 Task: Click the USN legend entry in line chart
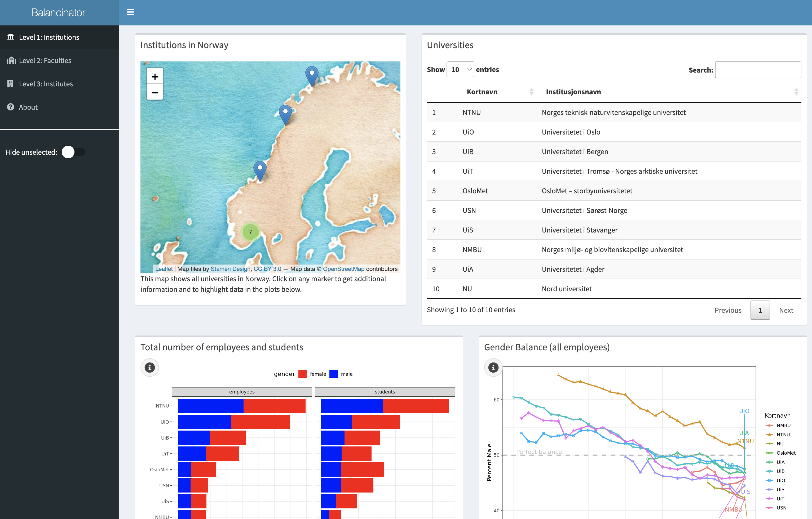pos(776,508)
